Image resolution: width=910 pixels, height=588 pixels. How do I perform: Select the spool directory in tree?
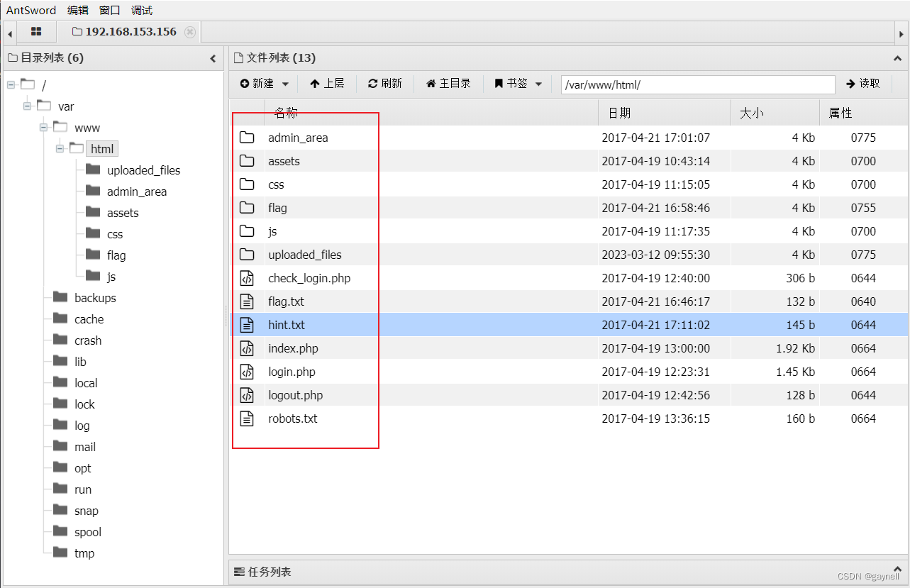(88, 532)
